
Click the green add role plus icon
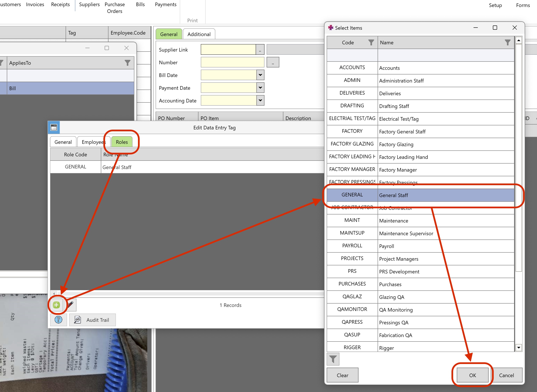[56, 305]
